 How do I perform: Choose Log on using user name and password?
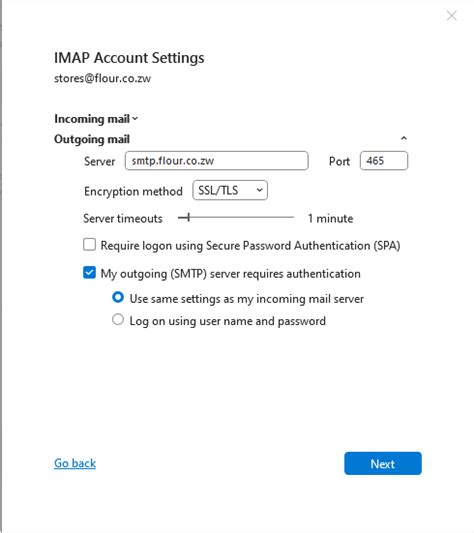pyautogui.click(x=118, y=320)
